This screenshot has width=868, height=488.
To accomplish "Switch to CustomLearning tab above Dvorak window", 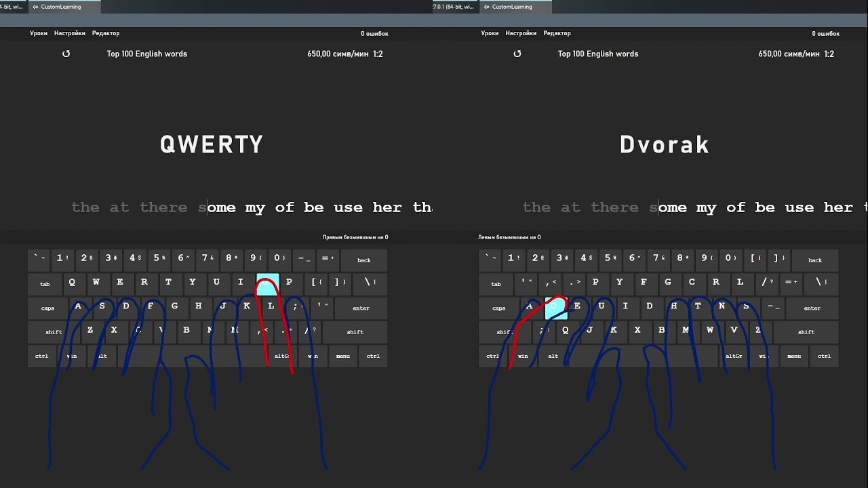I will (x=515, y=7).
